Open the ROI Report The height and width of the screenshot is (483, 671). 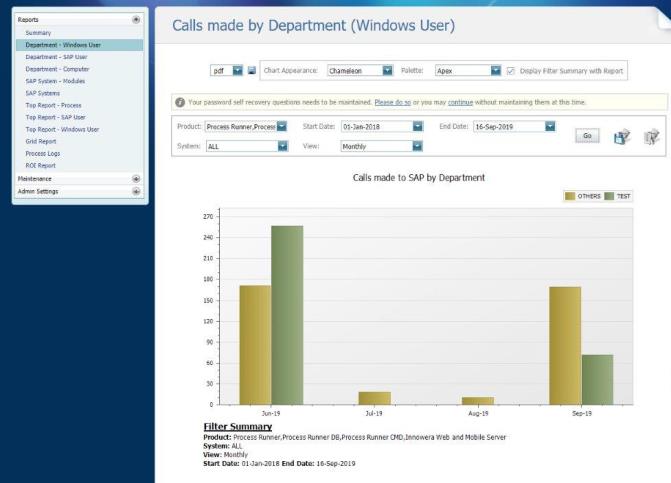(40, 166)
